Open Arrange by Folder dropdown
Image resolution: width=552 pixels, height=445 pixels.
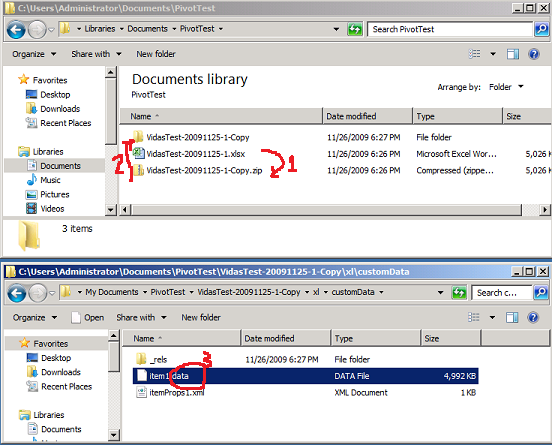tap(506, 87)
